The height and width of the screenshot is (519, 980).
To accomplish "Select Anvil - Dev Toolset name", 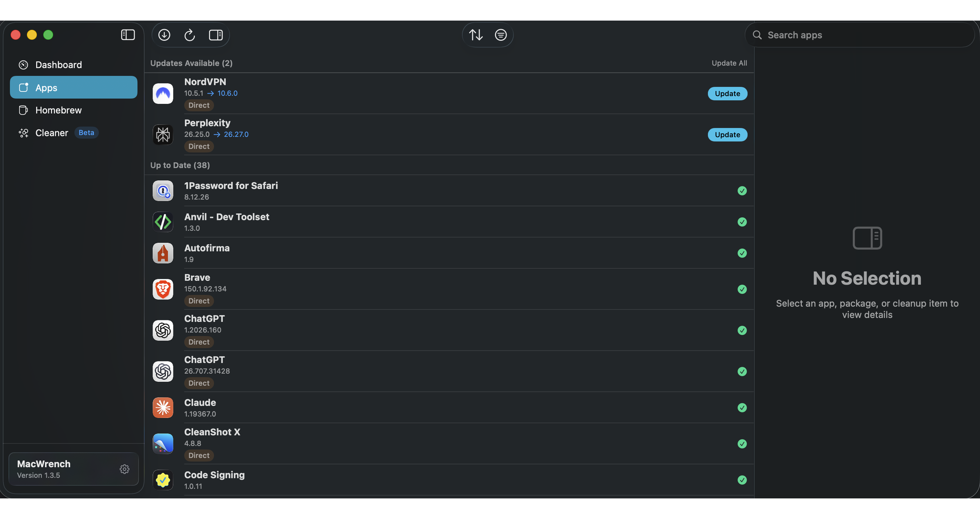I will pos(227,217).
